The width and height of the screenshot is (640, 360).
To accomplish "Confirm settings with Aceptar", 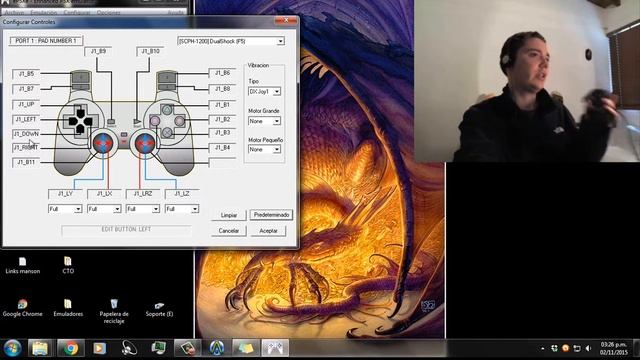I will 268,231.
